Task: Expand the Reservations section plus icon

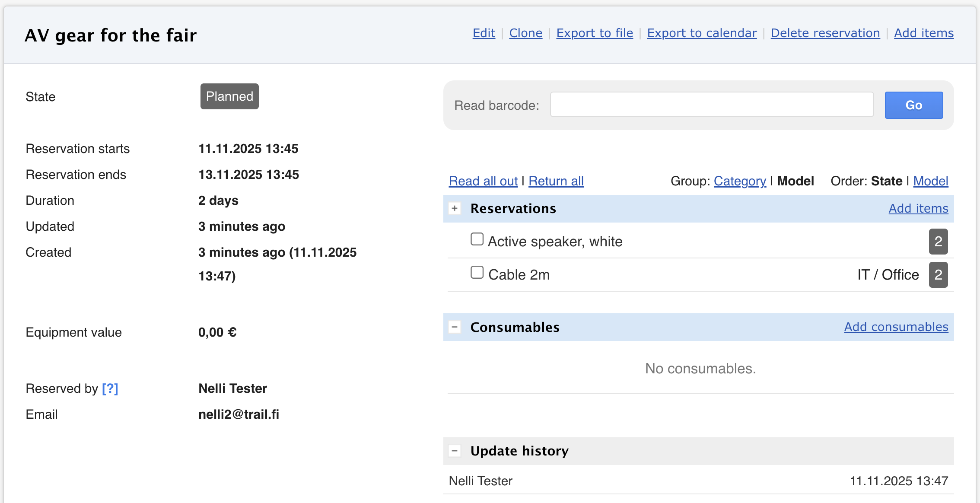Action: 455,209
